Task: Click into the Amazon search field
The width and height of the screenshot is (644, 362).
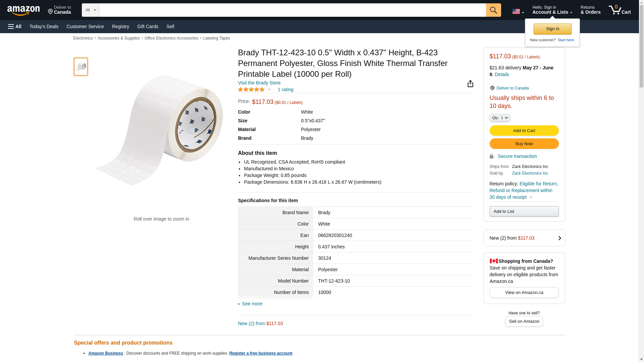Action: coord(292,10)
